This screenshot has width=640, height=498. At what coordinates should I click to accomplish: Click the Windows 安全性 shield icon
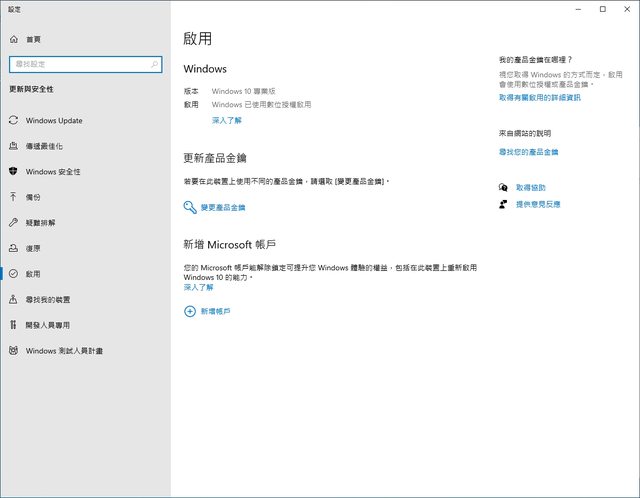[13, 172]
